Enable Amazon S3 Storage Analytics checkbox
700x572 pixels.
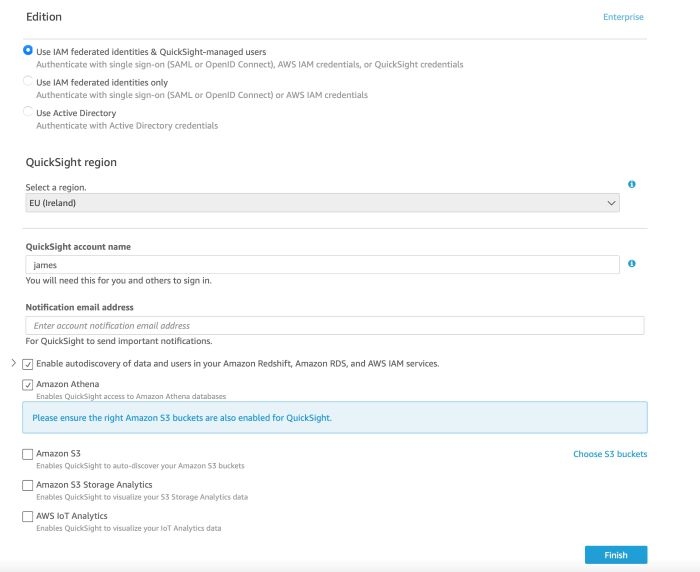28,486
